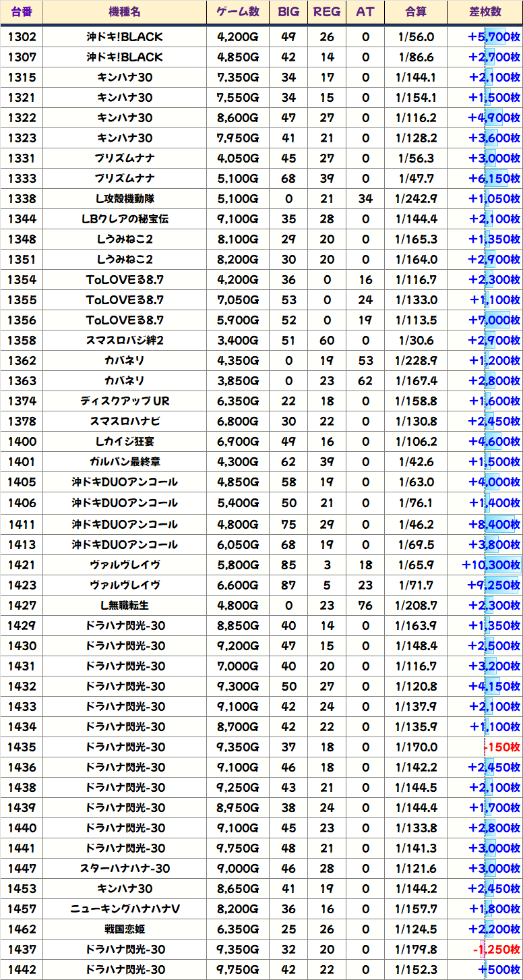Click the 戦国恋姫 machine name
The image size is (523, 980).
point(125,929)
